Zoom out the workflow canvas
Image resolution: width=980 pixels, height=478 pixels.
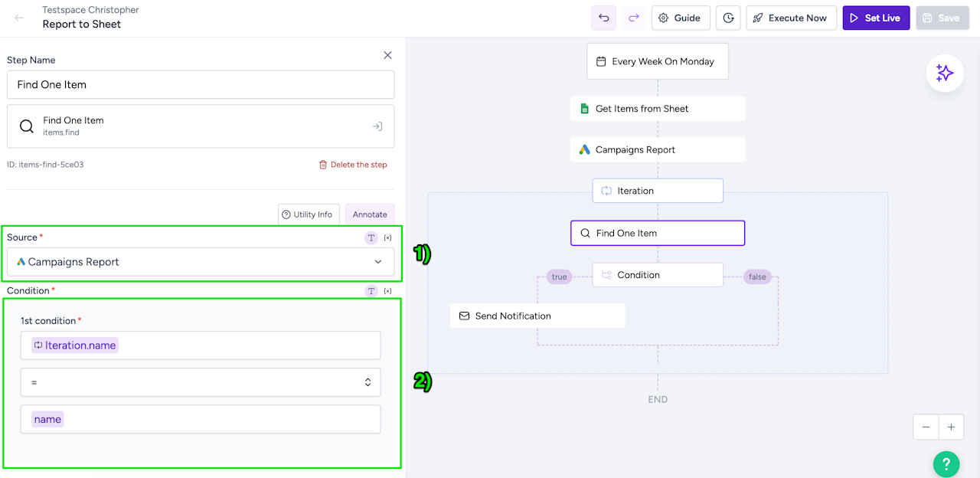(926, 427)
